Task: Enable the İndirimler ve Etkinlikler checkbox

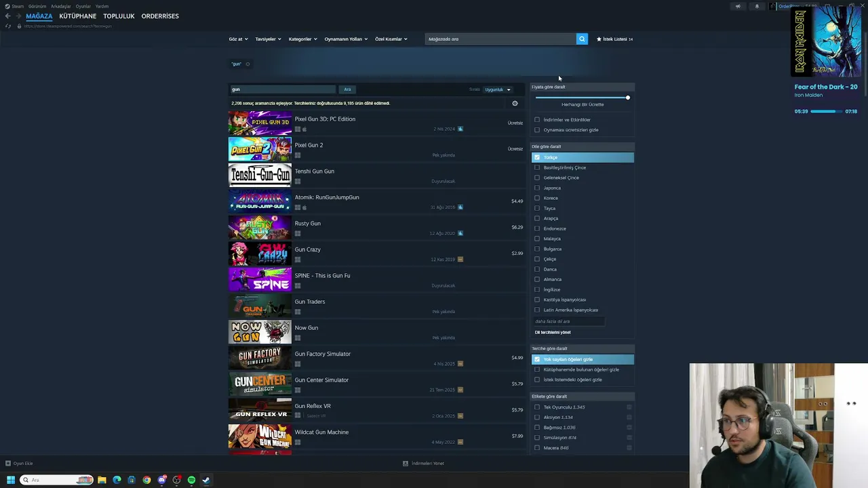Action: (537, 120)
